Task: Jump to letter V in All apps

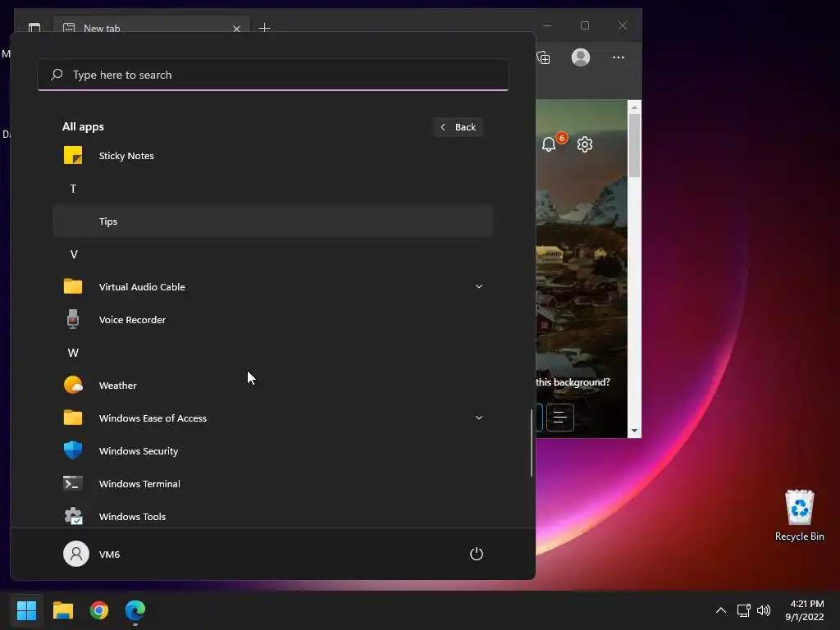Action: [x=74, y=254]
